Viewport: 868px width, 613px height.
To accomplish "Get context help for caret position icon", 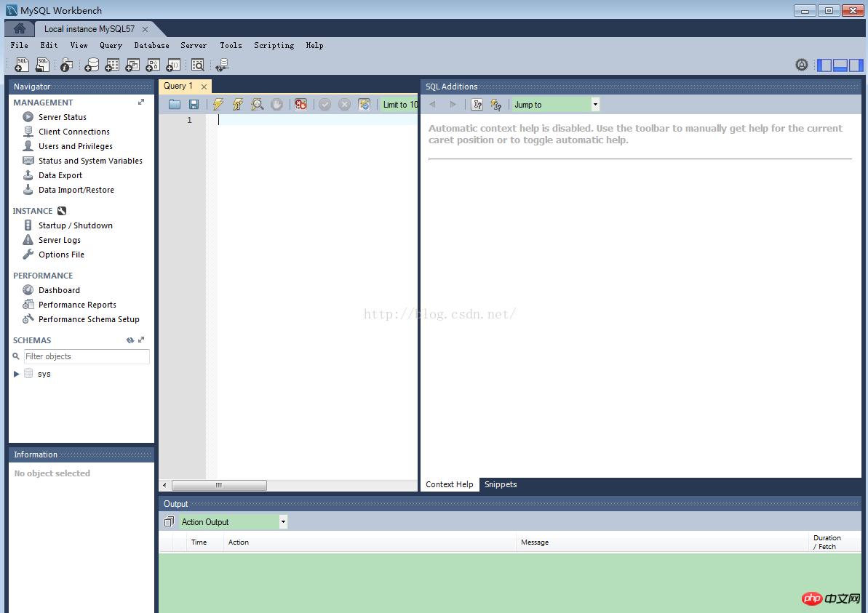I will [477, 104].
